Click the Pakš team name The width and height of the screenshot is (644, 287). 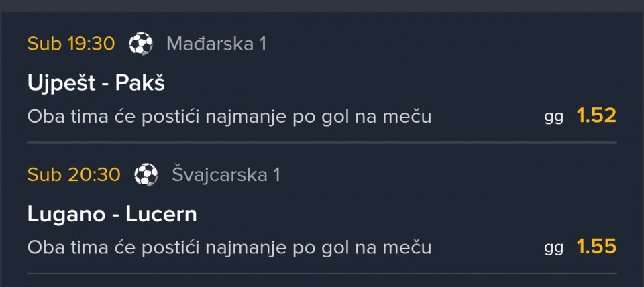click(140, 83)
